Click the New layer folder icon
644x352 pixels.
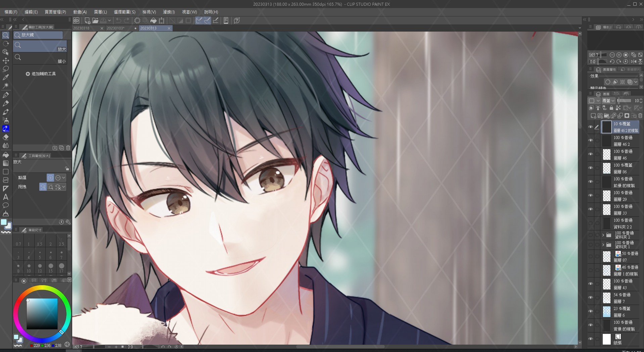(x=607, y=116)
